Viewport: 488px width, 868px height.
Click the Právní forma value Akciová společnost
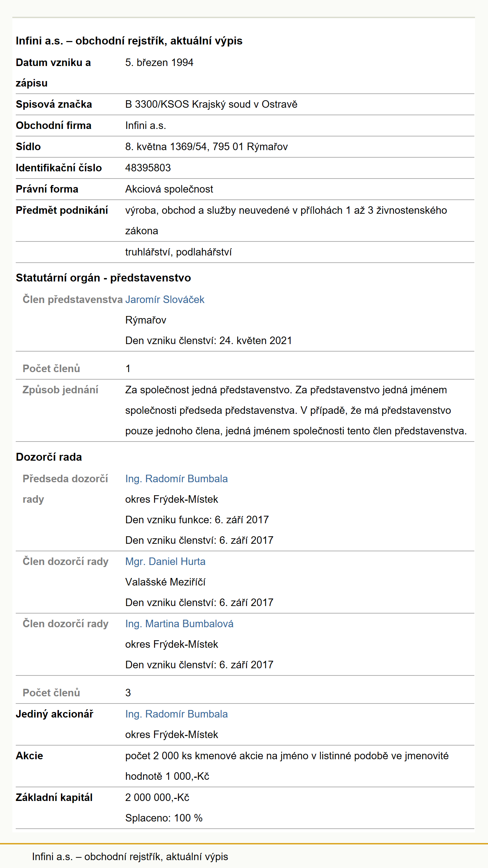[169, 189]
